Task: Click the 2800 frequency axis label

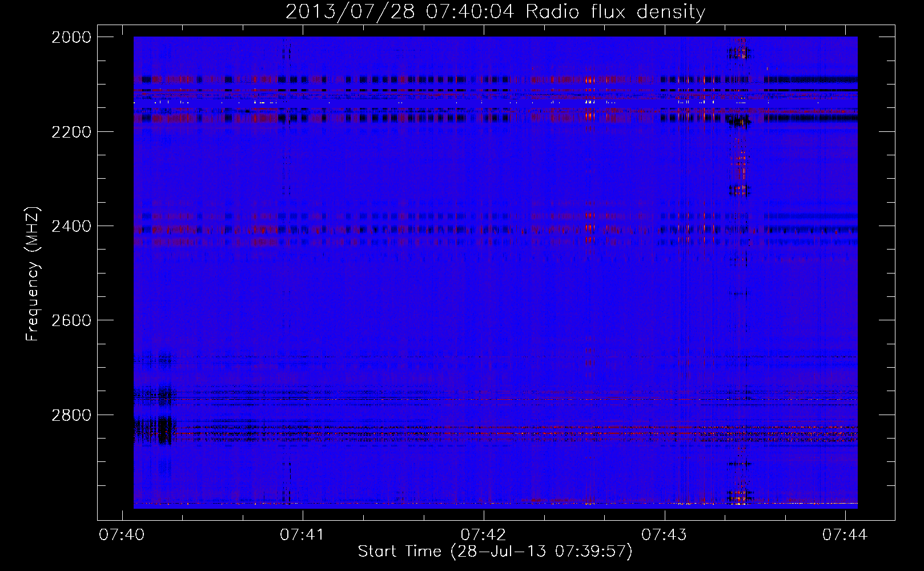Action: [71, 415]
